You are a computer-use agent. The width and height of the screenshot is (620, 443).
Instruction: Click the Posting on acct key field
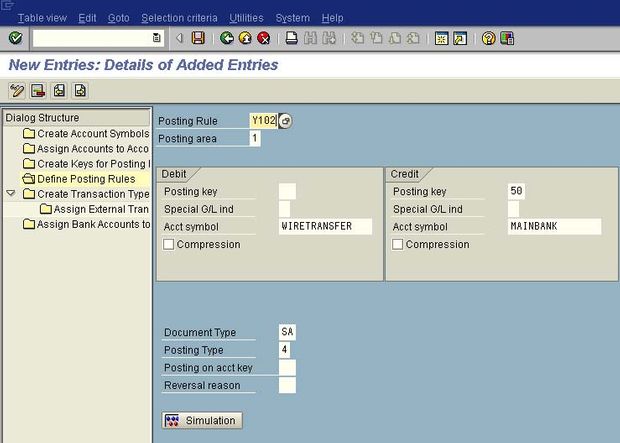287,367
